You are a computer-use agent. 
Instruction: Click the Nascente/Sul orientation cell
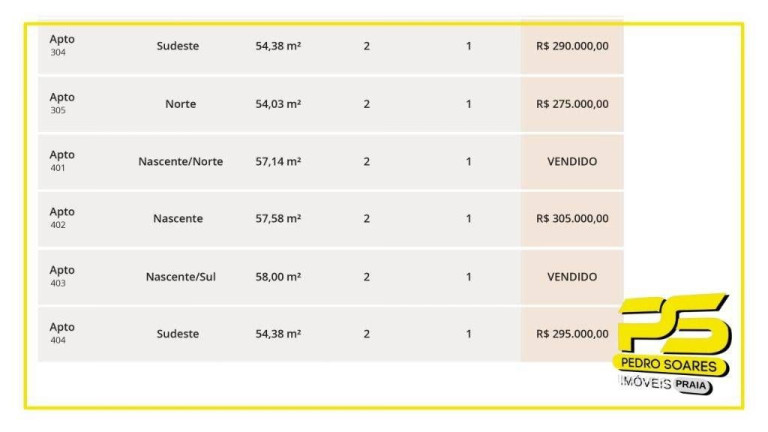point(180,277)
